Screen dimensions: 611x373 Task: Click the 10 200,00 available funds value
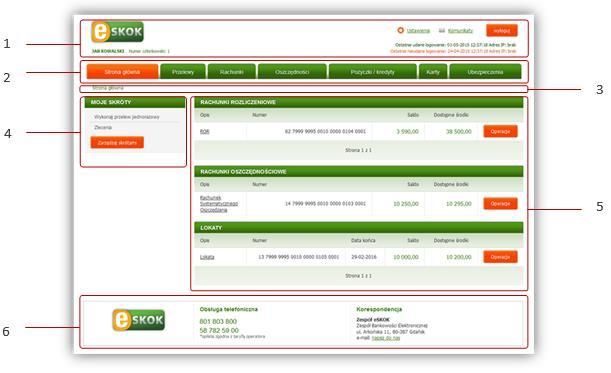(459, 257)
